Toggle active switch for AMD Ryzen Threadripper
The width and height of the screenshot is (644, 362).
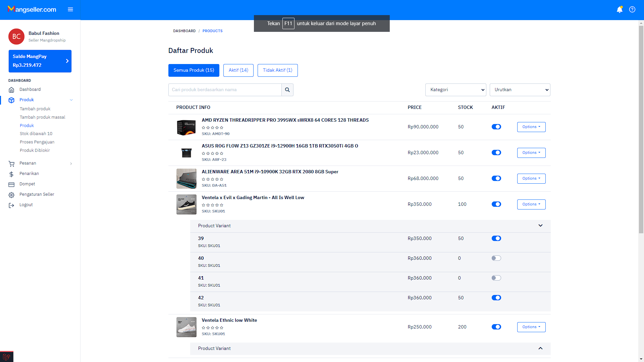point(496,127)
